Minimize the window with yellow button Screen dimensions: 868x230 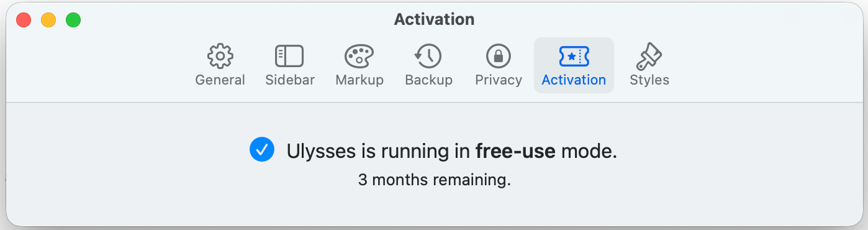point(48,20)
